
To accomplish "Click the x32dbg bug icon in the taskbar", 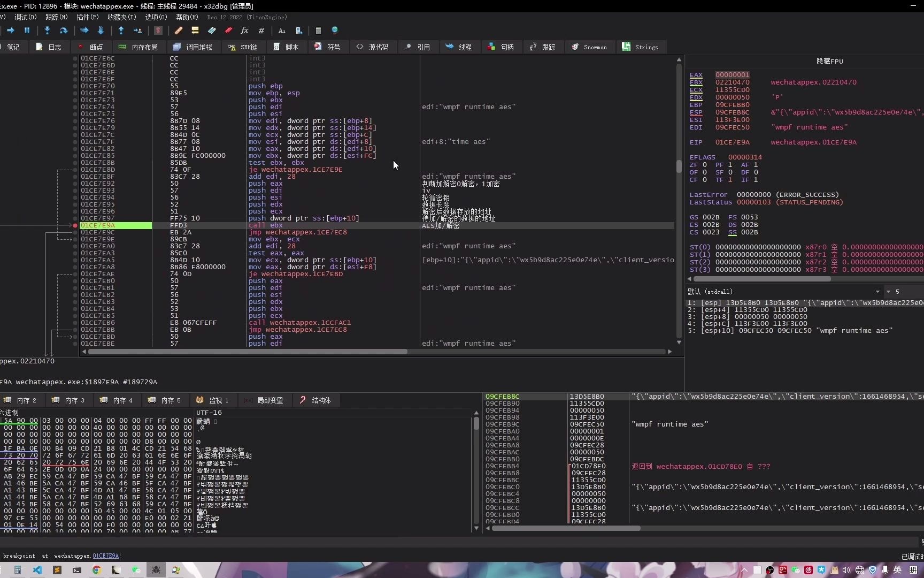I will click(156, 570).
